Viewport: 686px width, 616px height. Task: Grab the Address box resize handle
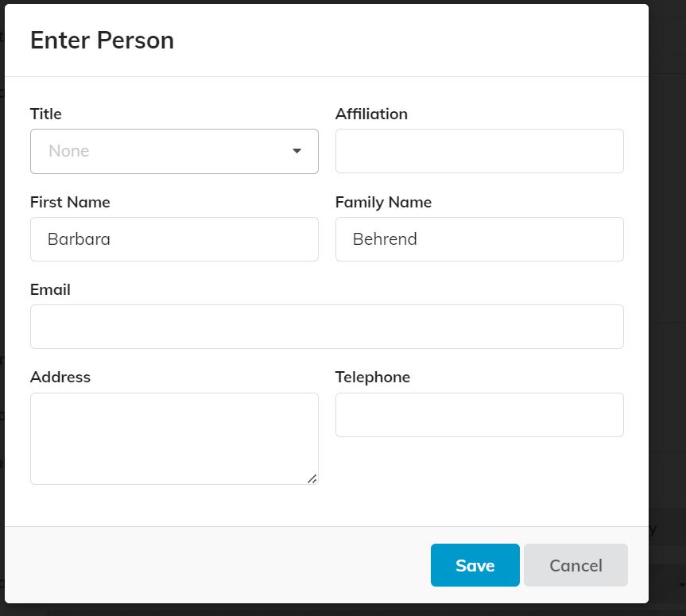coord(312,478)
